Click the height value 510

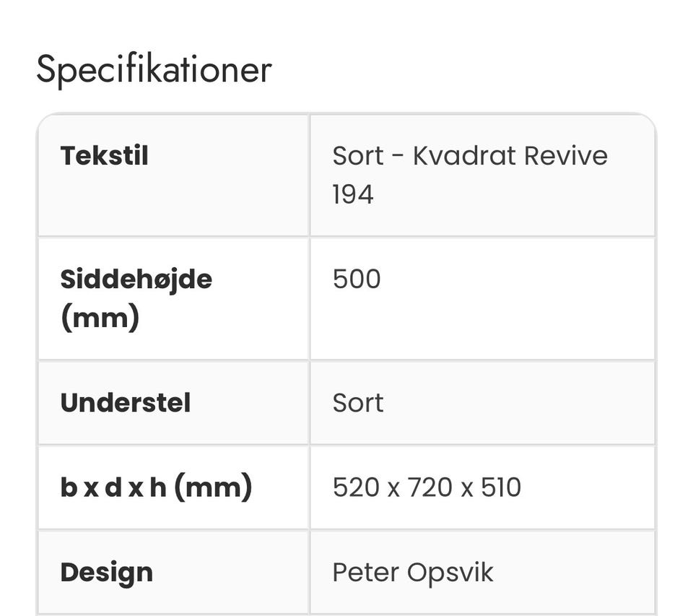click(500, 487)
